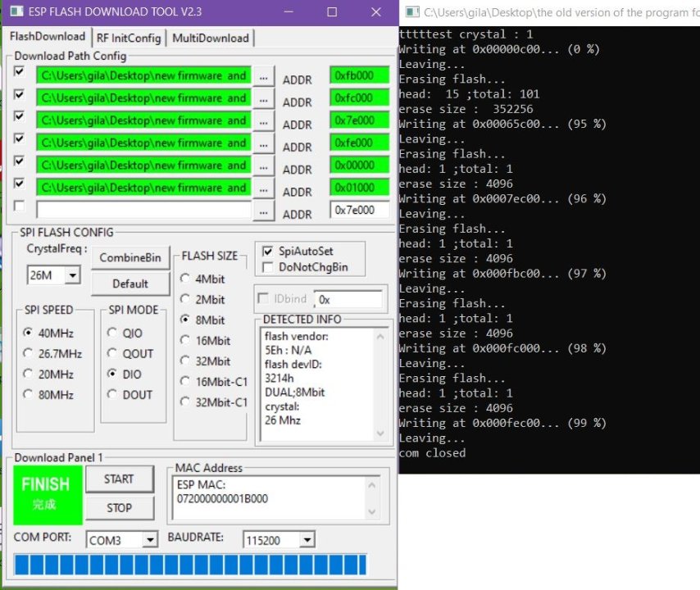
Task: Click the Default button
Action: [x=130, y=284]
